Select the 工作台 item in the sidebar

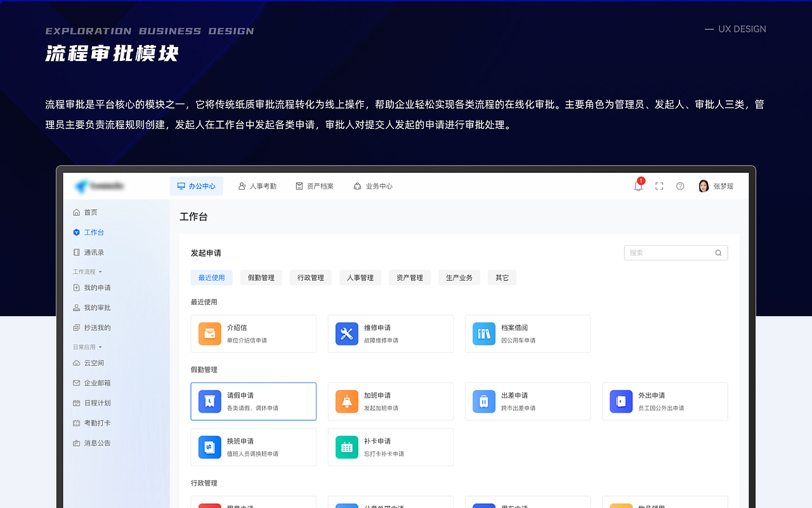coord(94,232)
